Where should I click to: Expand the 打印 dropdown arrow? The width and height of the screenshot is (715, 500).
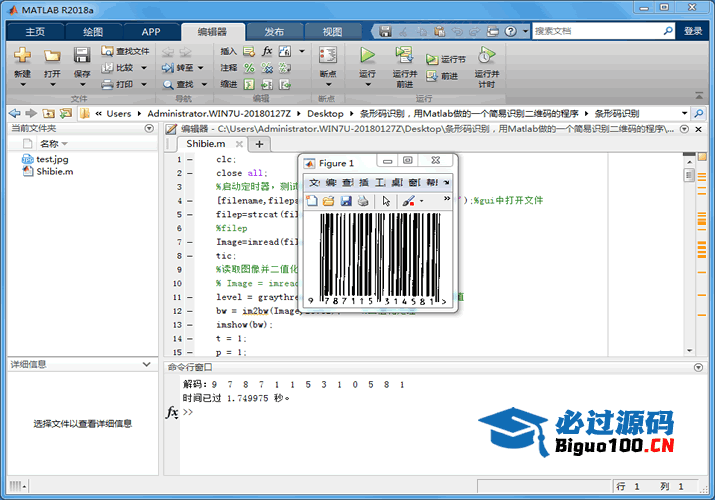144,84
